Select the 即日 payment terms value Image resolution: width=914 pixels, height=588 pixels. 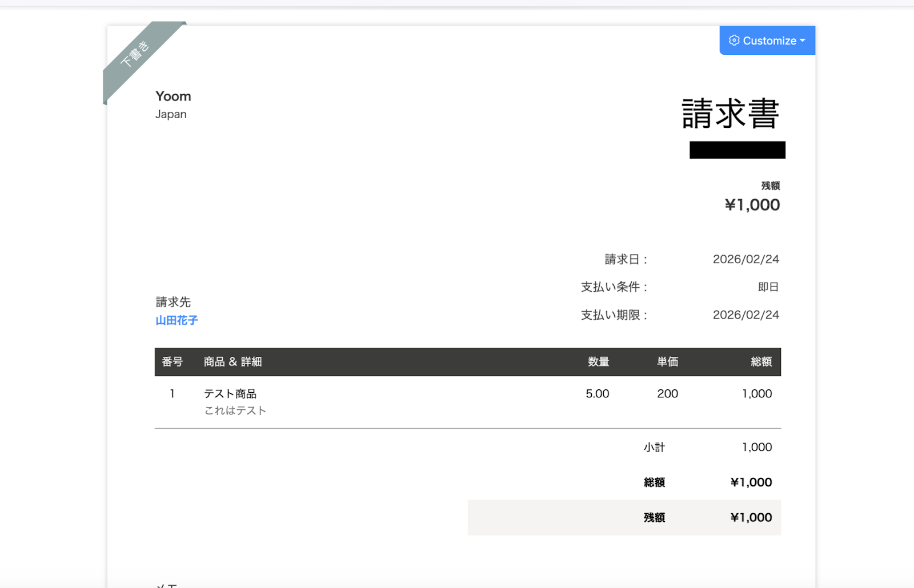coord(768,287)
